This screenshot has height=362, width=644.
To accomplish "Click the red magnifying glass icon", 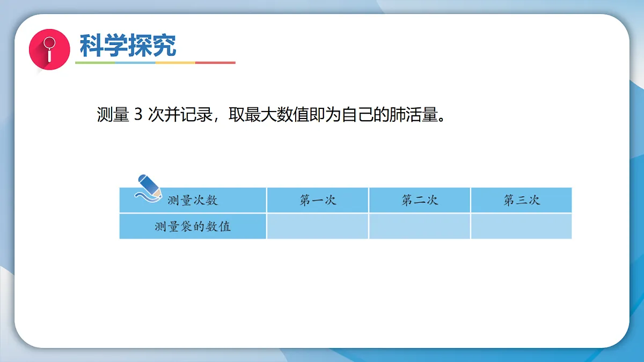I will (49, 49).
